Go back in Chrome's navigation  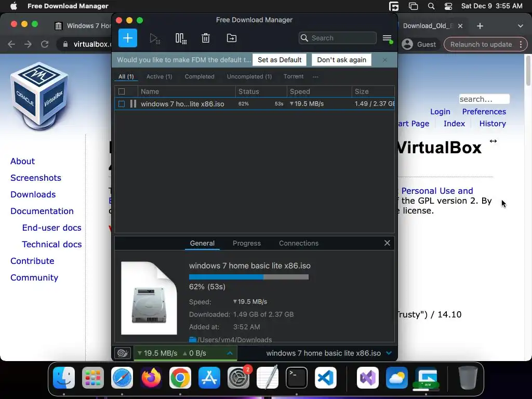pyautogui.click(x=11, y=44)
